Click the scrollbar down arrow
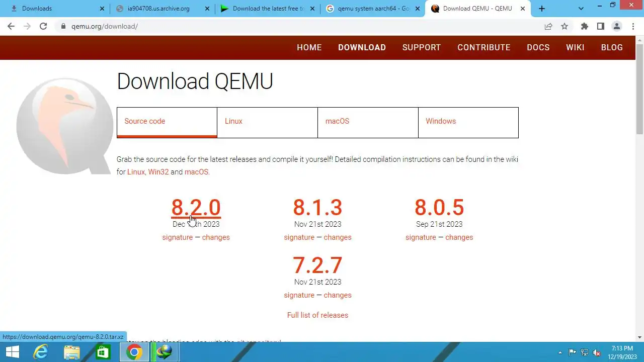 click(640, 337)
